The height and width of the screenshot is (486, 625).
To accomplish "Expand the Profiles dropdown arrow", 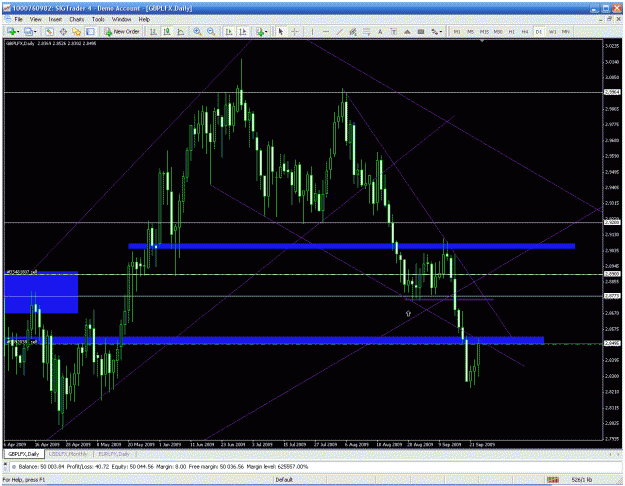I will [35, 32].
